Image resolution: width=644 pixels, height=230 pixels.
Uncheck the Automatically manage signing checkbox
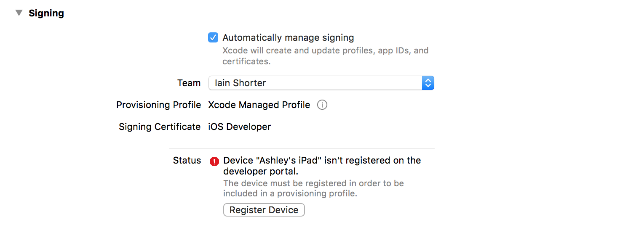(213, 37)
